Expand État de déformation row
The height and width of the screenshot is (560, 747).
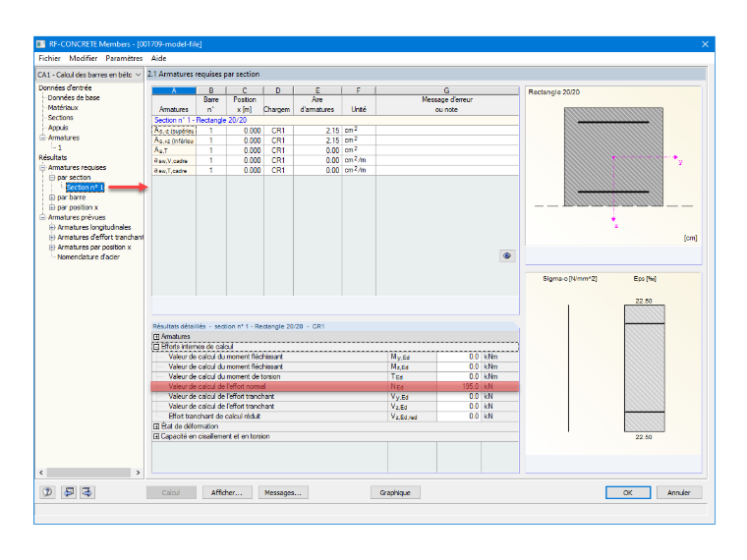tap(156, 426)
